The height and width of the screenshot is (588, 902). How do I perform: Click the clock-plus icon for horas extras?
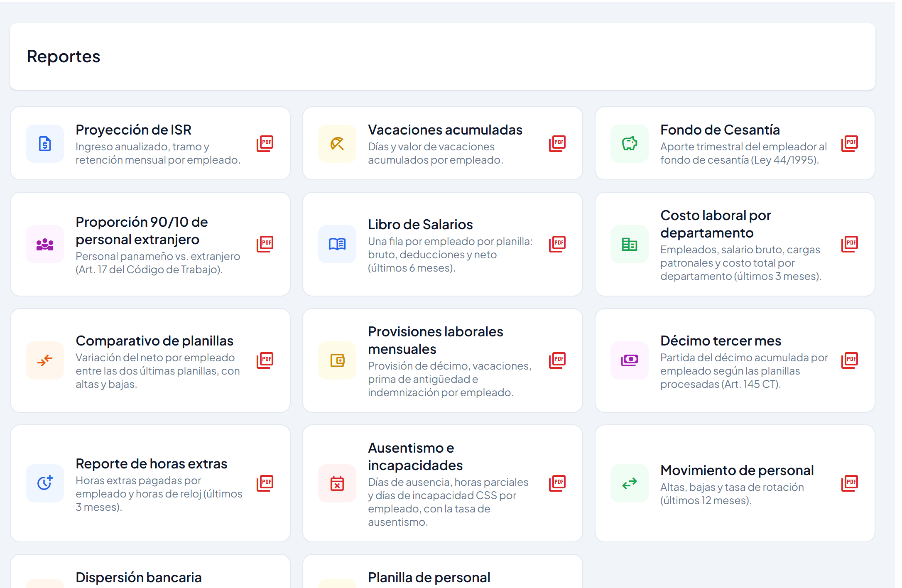click(45, 483)
